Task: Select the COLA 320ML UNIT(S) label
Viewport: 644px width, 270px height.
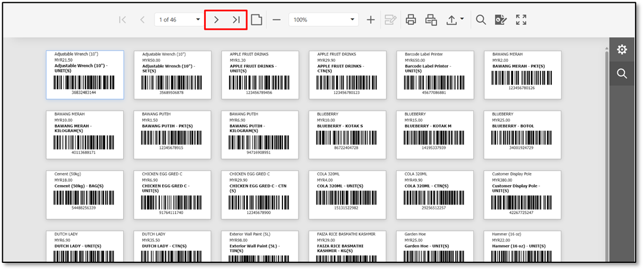Action: pyautogui.click(x=347, y=195)
